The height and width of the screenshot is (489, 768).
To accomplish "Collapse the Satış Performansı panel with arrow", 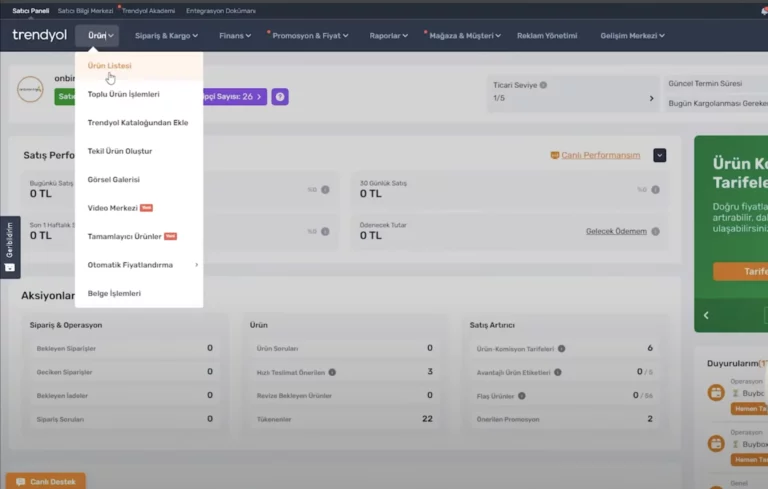I will [x=659, y=155].
